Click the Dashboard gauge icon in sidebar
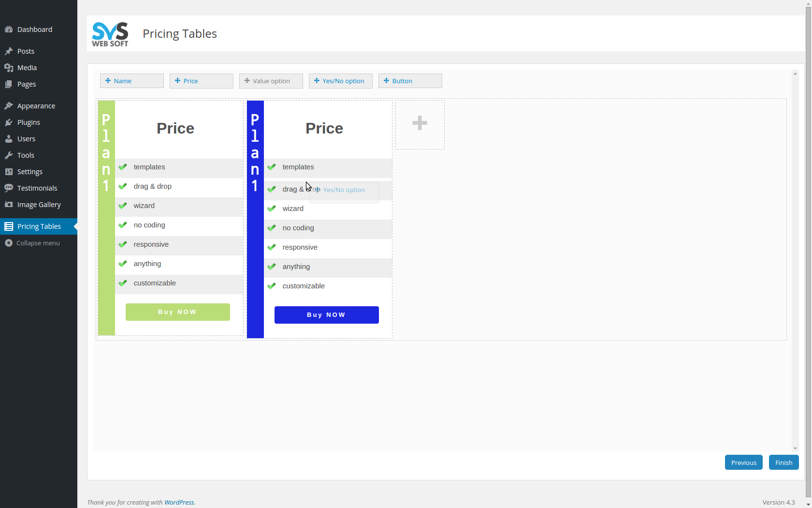This screenshot has height=508, width=812. pyautogui.click(x=9, y=30)
